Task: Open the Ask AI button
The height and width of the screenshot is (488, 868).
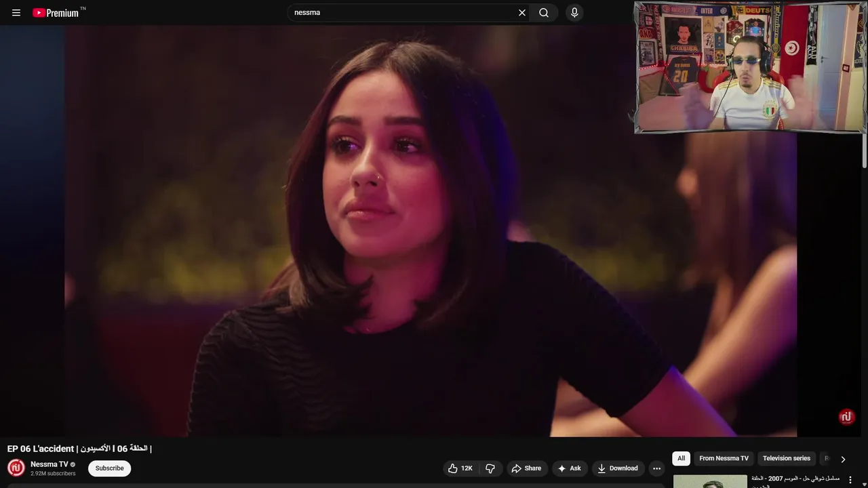Action: click(570, 468)
